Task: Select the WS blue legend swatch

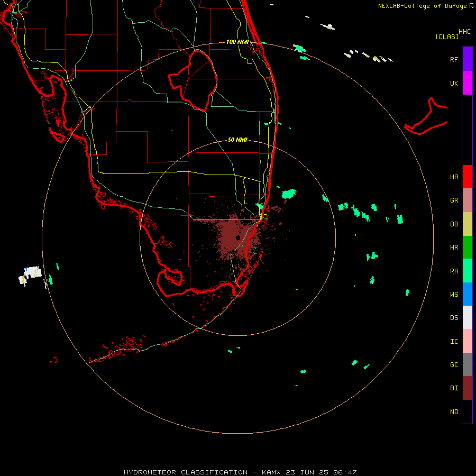Action: click(x=467, y=294)
